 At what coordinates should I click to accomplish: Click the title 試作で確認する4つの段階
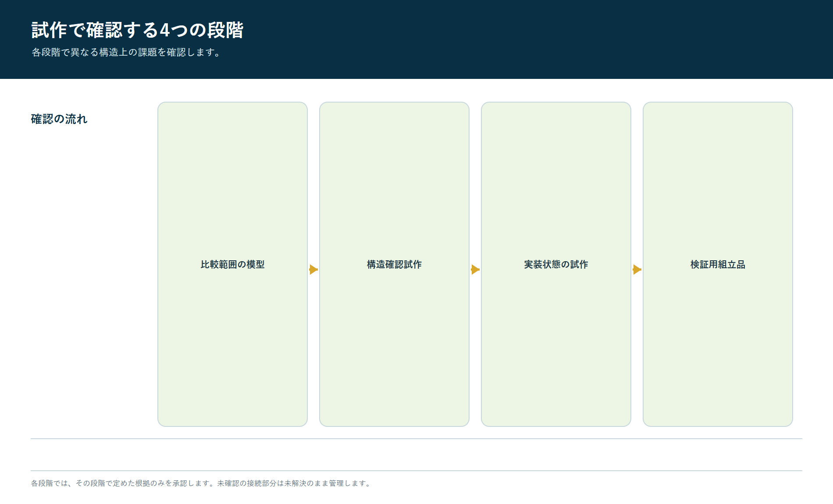pos(137,30)
